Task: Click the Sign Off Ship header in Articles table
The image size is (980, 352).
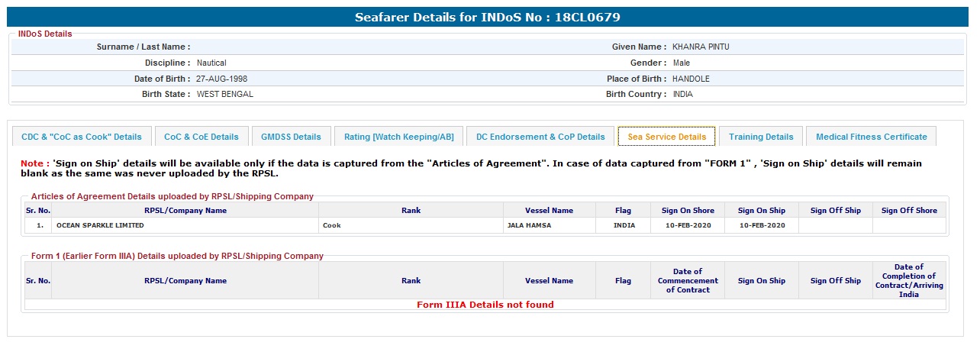Action: click(x=835, y=211)
